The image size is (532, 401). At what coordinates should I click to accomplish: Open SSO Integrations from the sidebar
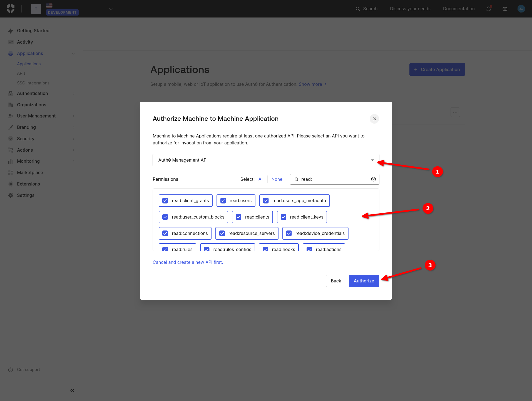coord(33,83)
